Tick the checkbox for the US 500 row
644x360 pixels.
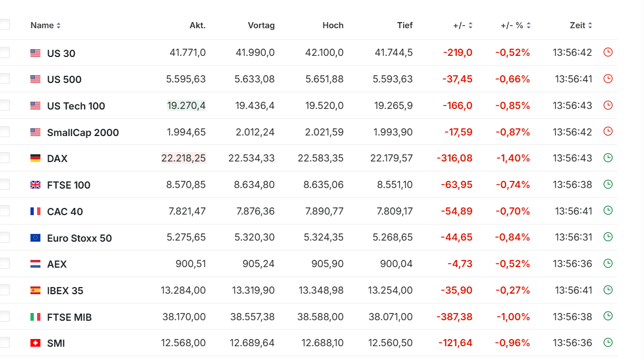[x=4, y=79]
